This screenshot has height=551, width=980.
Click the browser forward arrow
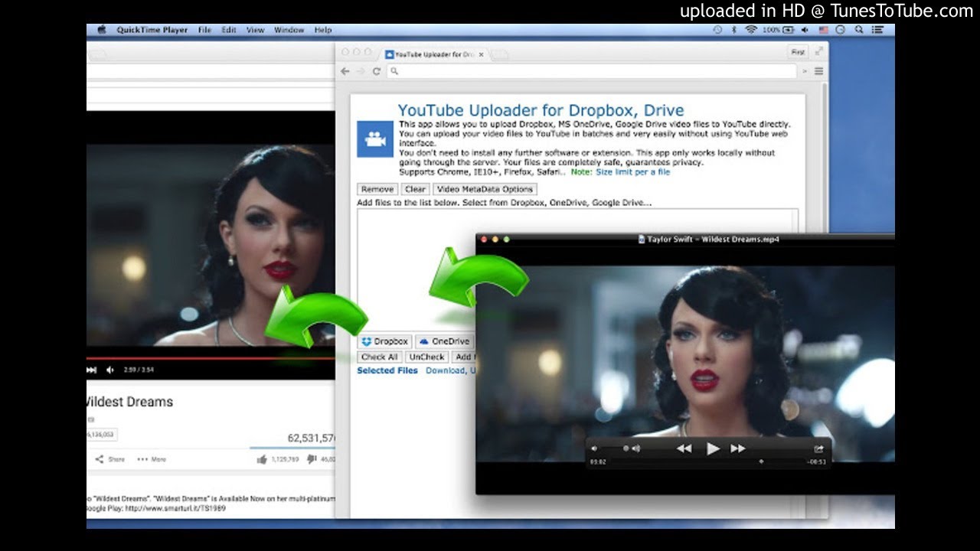(x=361, y=71)
